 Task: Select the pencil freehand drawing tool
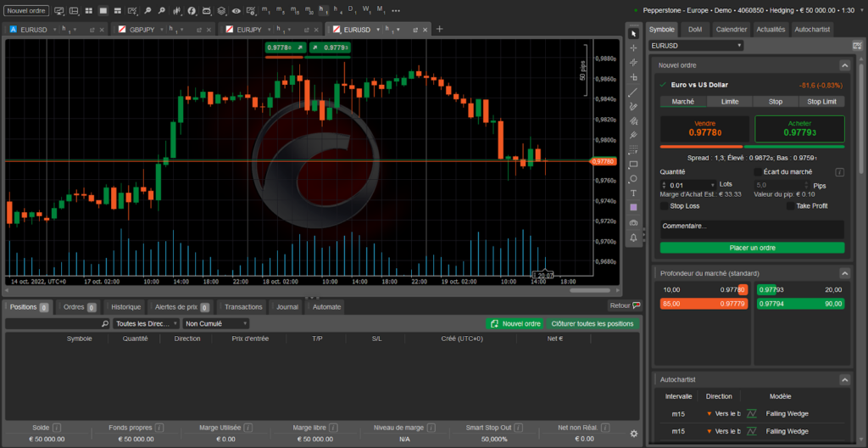tap(634, 106)
